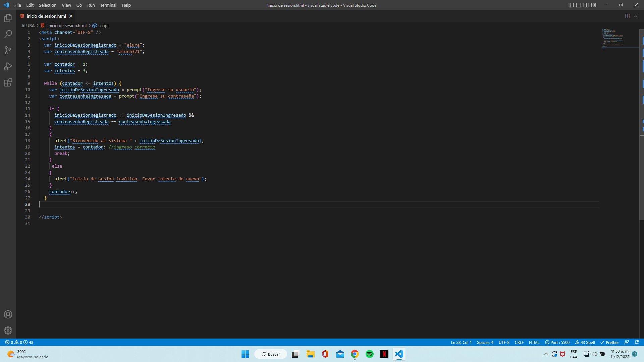Open the Windows Start button

pos(246,354)
